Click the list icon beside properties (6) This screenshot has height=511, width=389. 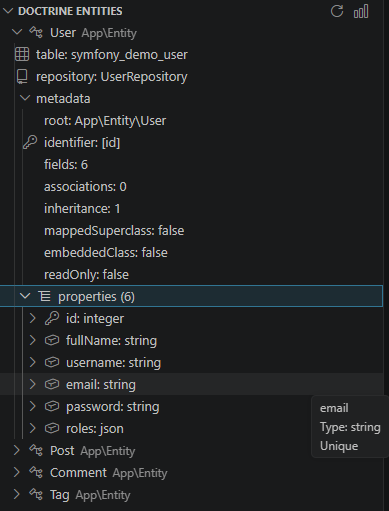pyautogui.click(x=44, y=296)
